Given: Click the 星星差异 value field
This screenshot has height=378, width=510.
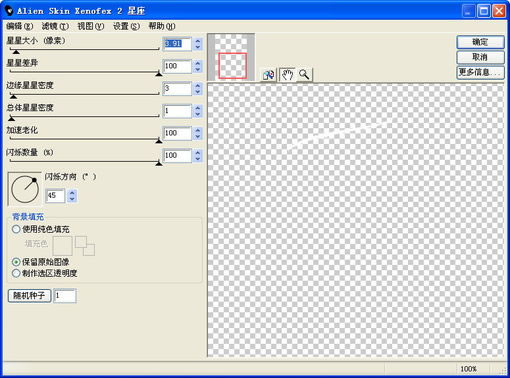Looking at the screenshot, I should tap(177, 66).
